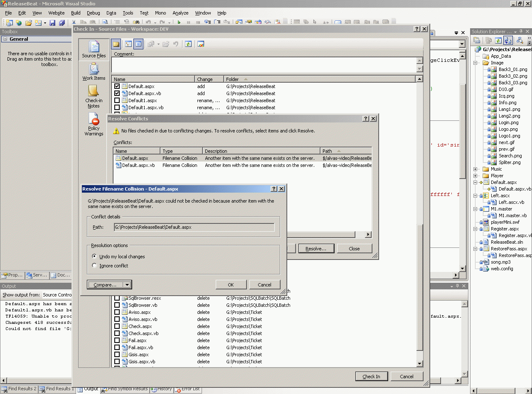This screenshot has width=532, height=394.
Task: Click View Class Diagram icon in Solution Explorer
Action: pos(520,40)
